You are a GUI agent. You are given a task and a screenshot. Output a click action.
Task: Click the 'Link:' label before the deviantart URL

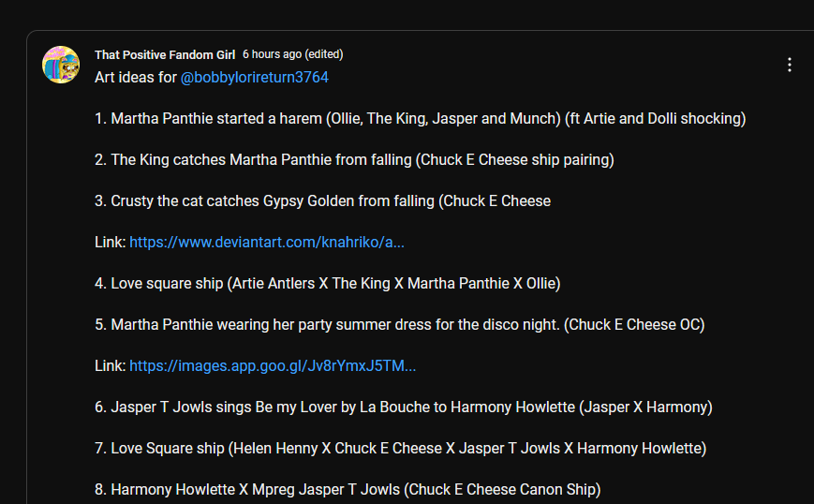(111, 243)
